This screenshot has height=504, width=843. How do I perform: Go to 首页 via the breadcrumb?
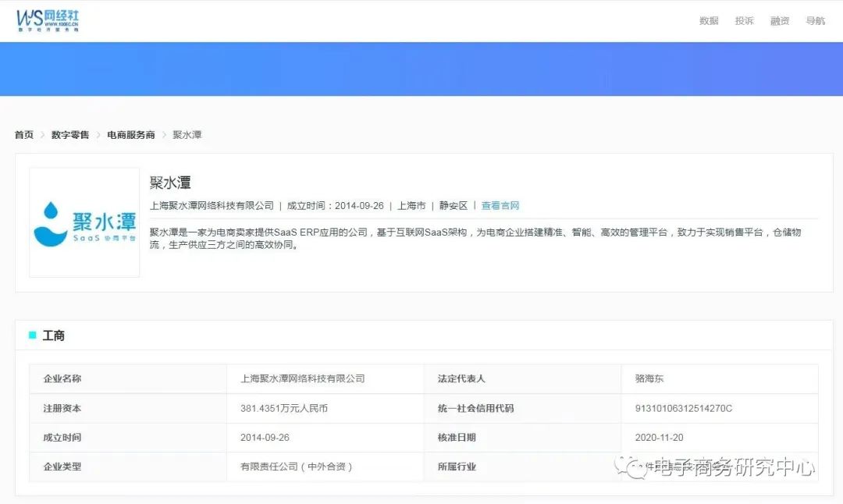point(24,135)
